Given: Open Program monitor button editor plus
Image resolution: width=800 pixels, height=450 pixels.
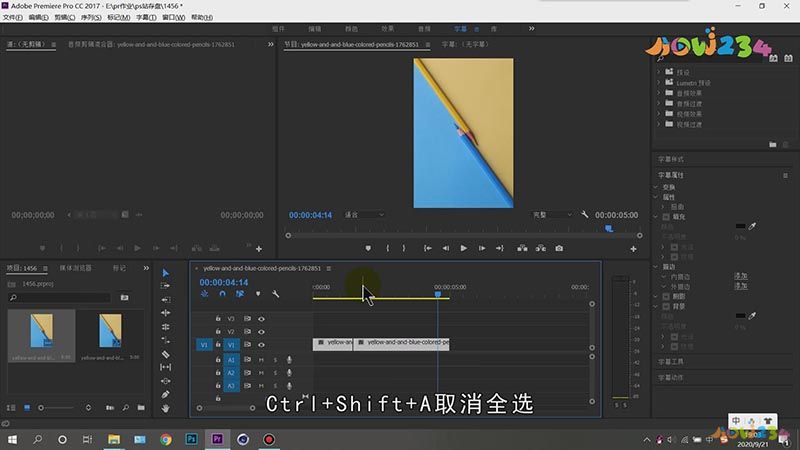Looking at the screenshot, I should [x=633, y=249].
